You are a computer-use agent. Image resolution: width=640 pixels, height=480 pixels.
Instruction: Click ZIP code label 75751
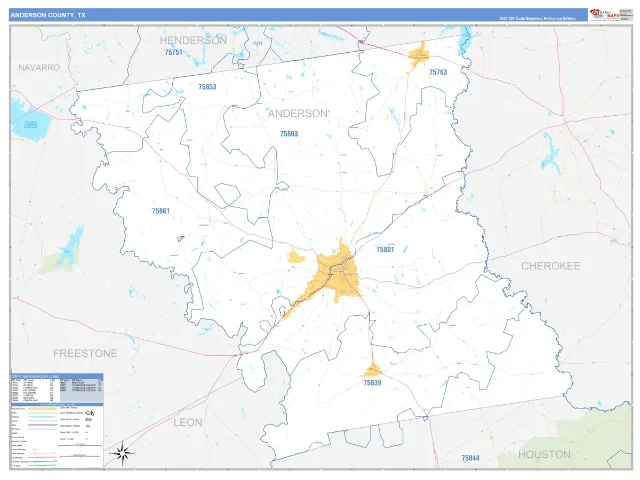[x=173, y=52]
